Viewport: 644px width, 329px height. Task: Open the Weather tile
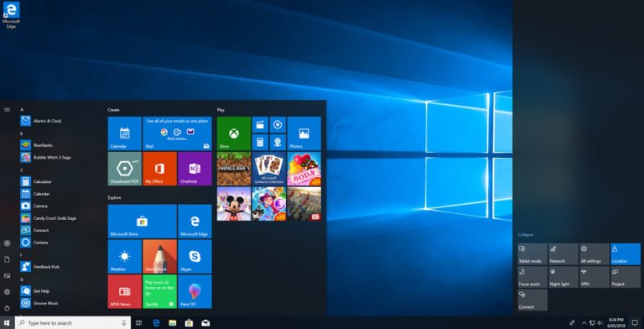point(124,256)
